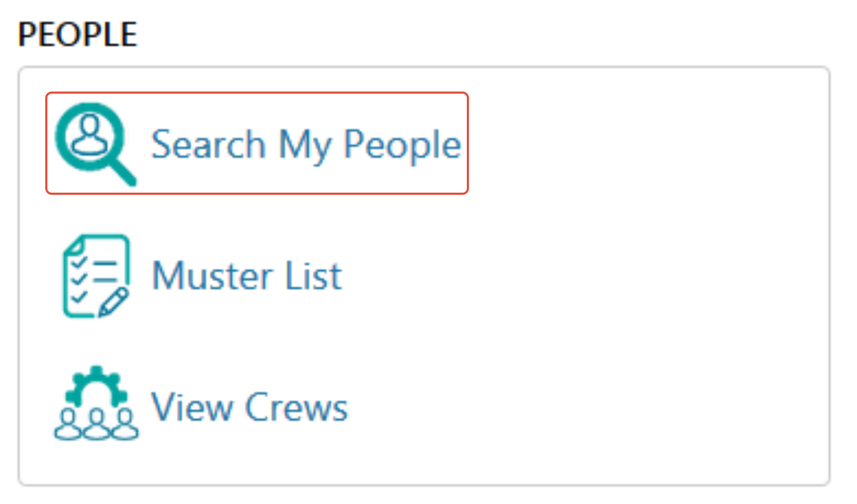Viewport: 857px width, 504px height.
Task: Click the View Crews gear-and-people icon
Action: (96, 403)
